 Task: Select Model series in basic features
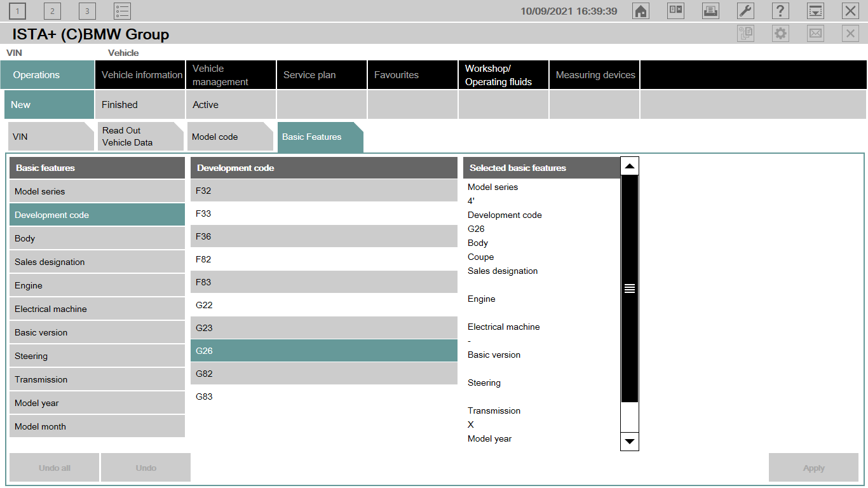[97, 191]
